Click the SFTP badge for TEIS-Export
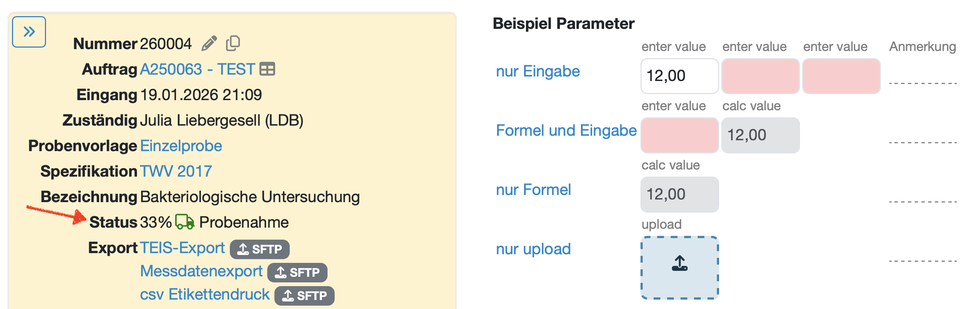This screenshot has width=980, height=309. 259,249
